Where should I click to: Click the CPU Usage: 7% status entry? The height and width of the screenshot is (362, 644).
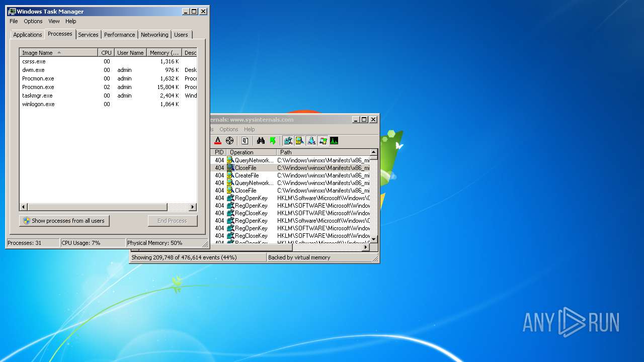[93, 243]
